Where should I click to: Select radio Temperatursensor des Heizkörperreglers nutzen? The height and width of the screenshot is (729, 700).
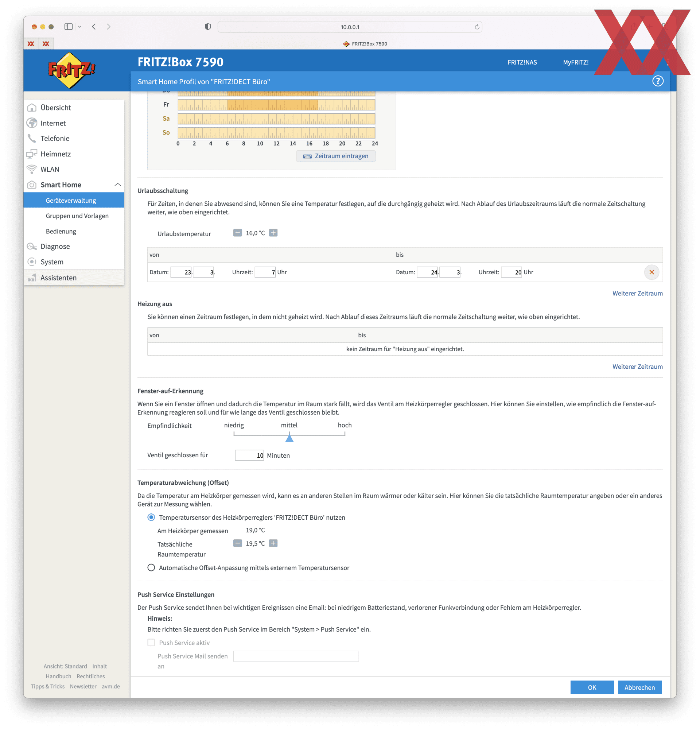coord(151,517)
